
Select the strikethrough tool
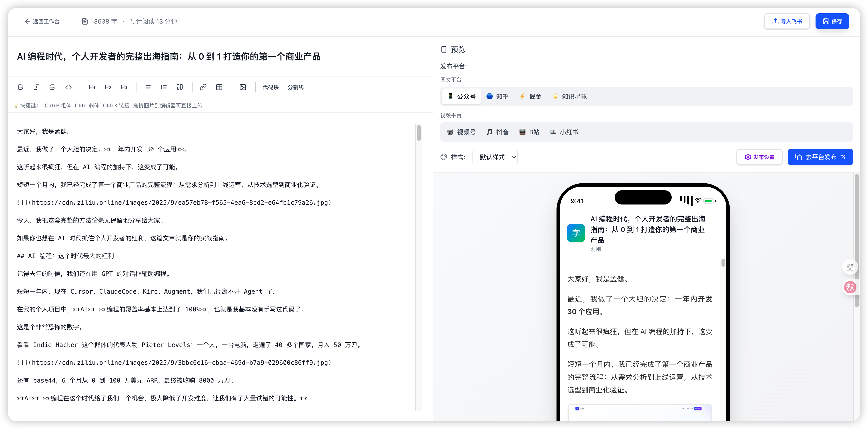(52, 87)
